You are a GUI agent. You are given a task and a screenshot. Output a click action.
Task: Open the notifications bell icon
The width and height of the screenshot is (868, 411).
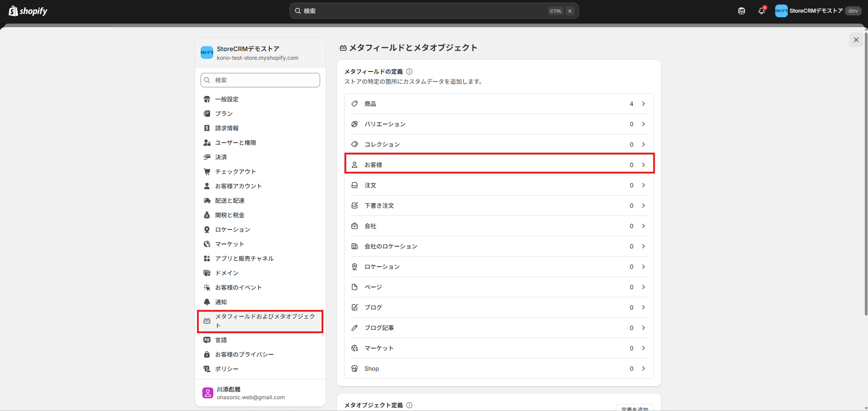[x=762, y=11]
